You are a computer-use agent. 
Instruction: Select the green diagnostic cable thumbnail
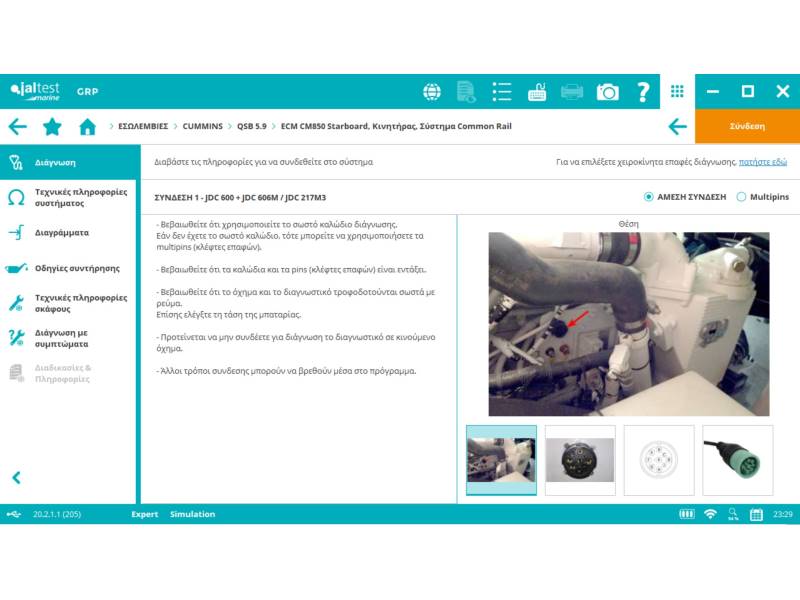737,460
